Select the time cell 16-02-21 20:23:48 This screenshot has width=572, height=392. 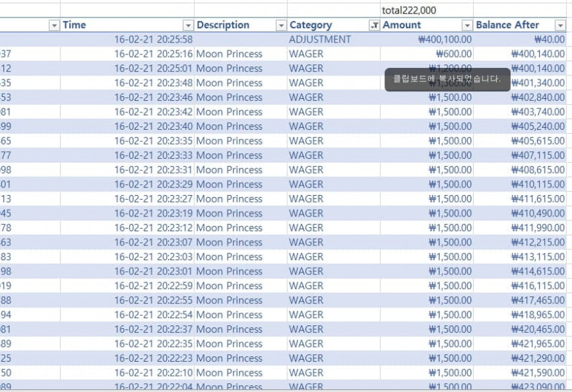pyautogui.click(x=127, y=83)
